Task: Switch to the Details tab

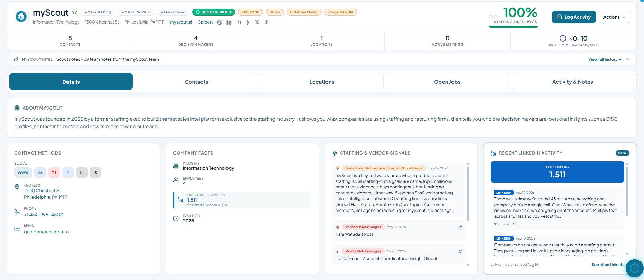Action: pyautogui.click(x=71, y=82)
